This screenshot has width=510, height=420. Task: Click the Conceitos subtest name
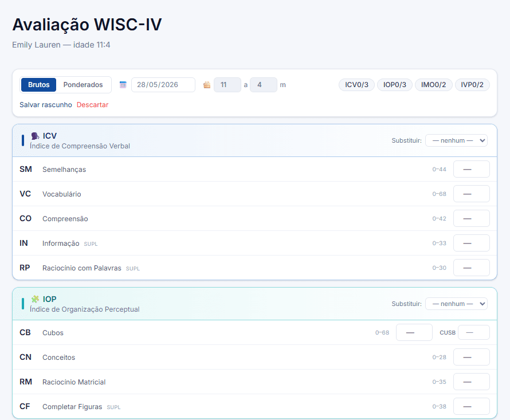pyautogui.click(x=58, y=358)
